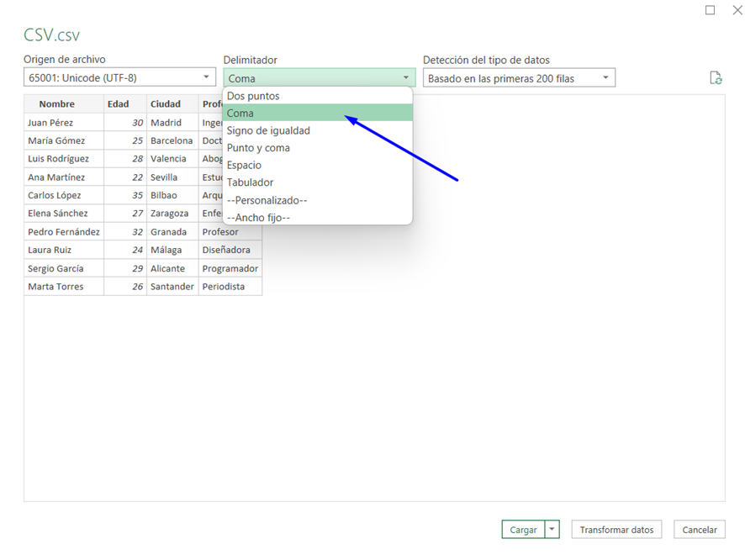Click age 35 in Carlos López row
The image size is (745, 560).
(x=125, y=195)
